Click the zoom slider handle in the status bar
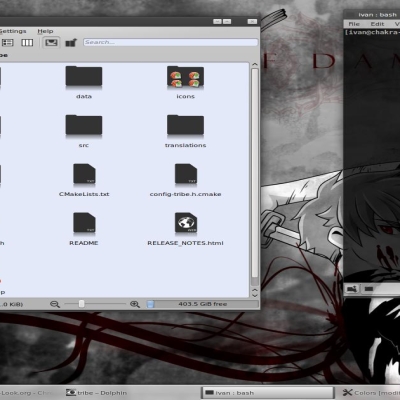Image resolution: width=400 pixels, height=400 pixels. [x=81, y=304]
